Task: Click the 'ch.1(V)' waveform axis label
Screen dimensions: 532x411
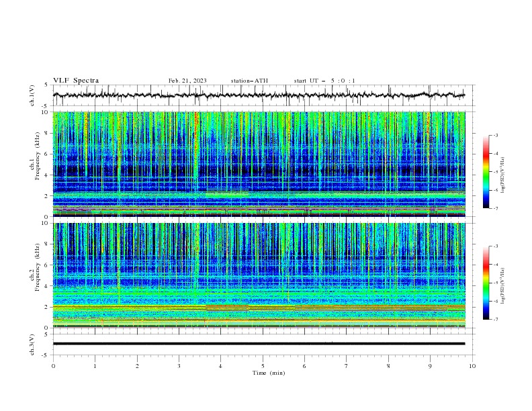Action: pos(32,95)
